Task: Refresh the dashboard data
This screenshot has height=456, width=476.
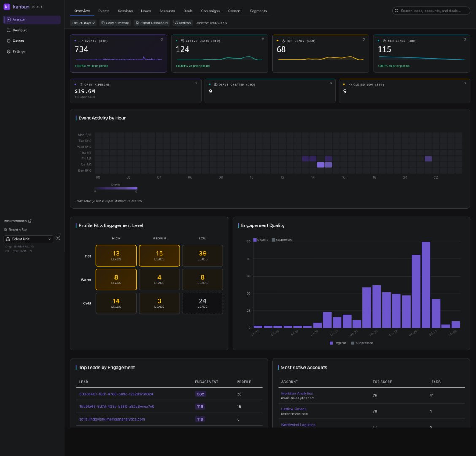Action: pos(182,23)
